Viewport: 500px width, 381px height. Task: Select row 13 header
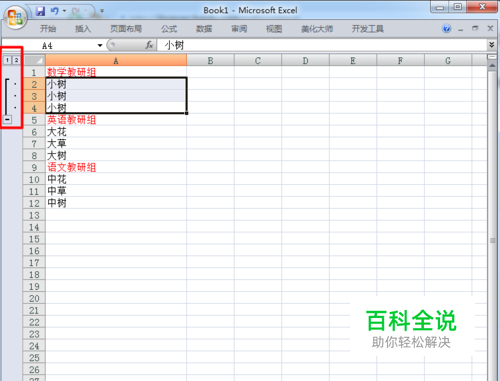pyautogui.click(x=34, y=215)
